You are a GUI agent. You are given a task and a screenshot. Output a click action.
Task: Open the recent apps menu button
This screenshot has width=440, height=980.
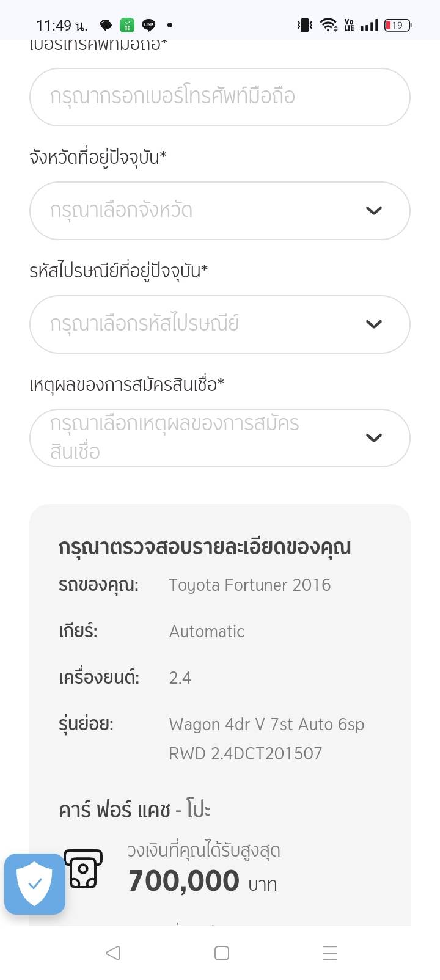pyautogui.click(x=330, y=953)
